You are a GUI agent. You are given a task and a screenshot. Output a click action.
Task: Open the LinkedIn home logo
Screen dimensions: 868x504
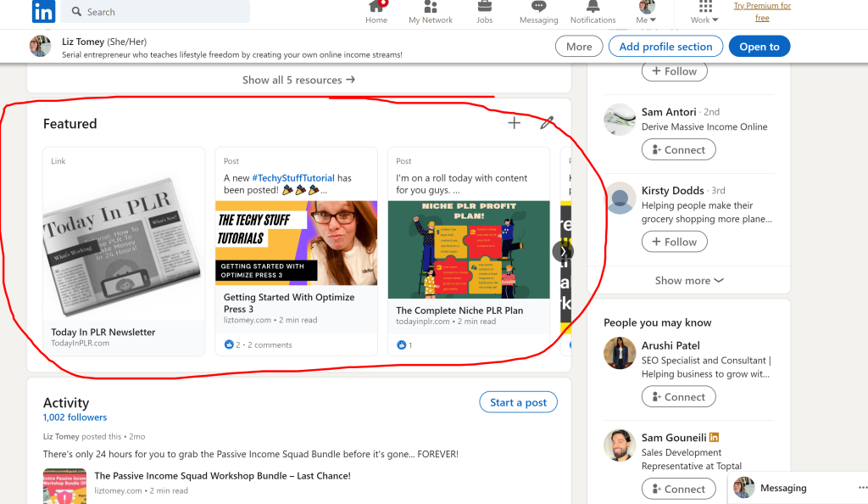44,11
